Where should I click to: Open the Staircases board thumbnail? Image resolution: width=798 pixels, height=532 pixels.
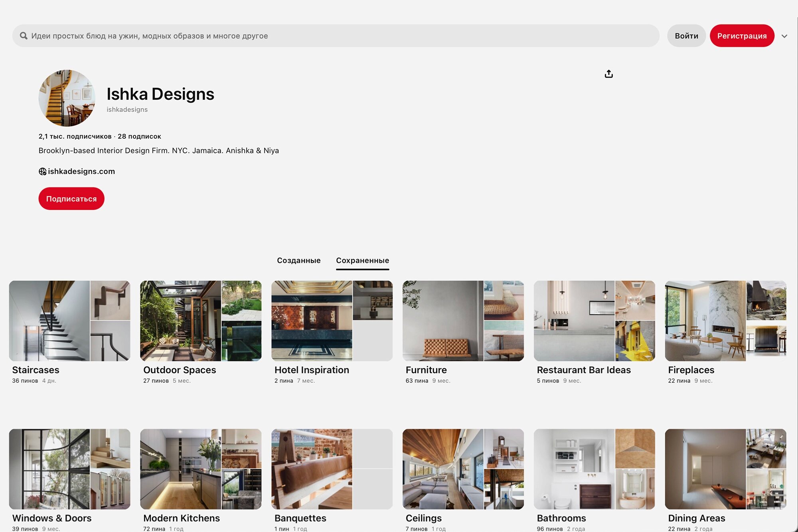tap(69, 321)
